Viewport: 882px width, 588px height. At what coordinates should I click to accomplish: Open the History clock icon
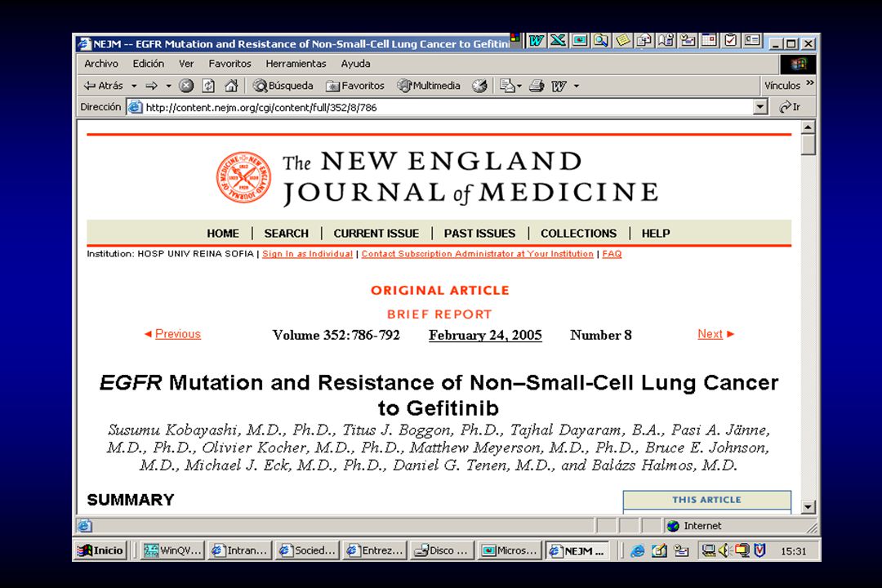479,86
